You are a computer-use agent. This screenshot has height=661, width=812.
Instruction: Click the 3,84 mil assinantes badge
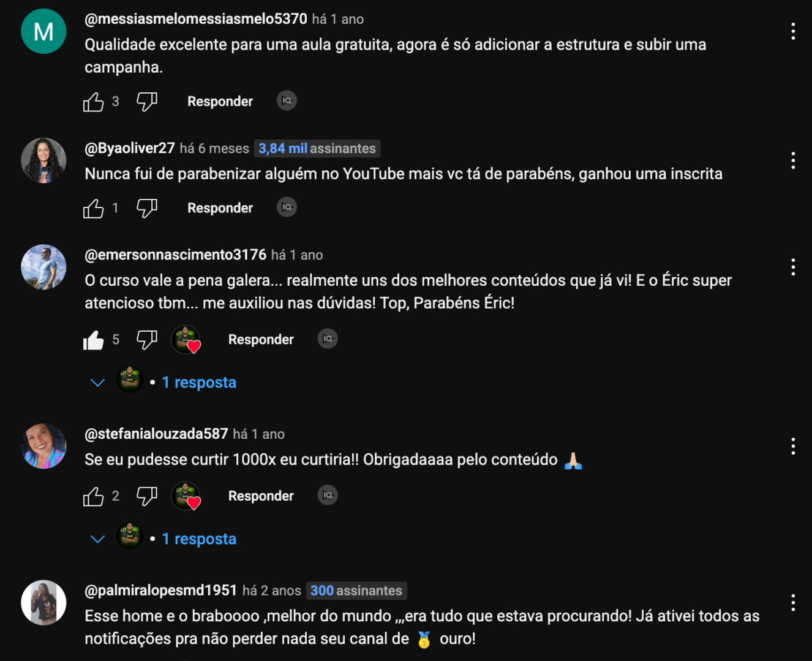click(317, 149)
